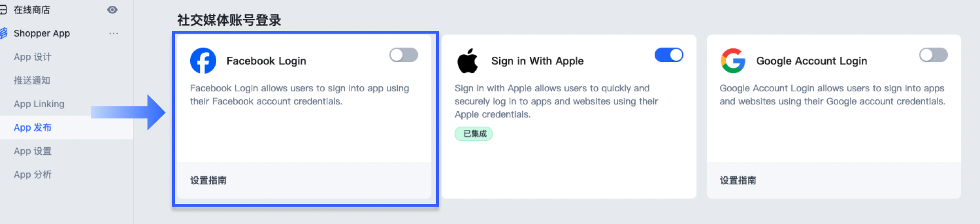This screenshot has height=224, width=980.
Task: Click the online store icon in sidebar
Action: coord(3,10)
